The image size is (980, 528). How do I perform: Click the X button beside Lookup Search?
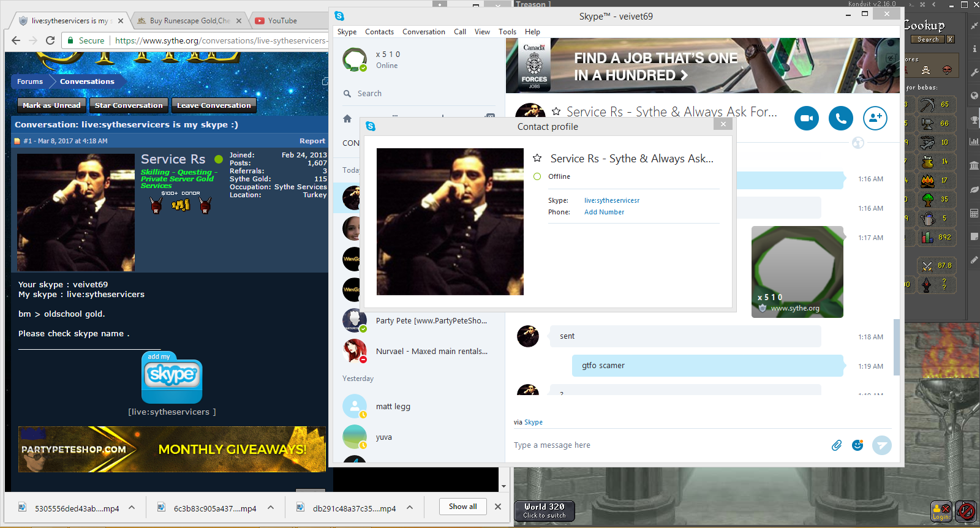click(950, 39)
